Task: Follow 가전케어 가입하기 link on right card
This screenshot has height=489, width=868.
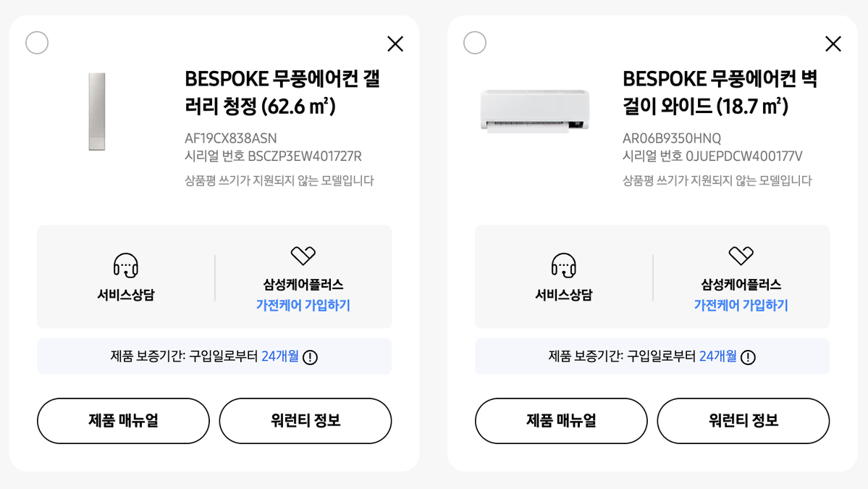Action: (741, 305)
